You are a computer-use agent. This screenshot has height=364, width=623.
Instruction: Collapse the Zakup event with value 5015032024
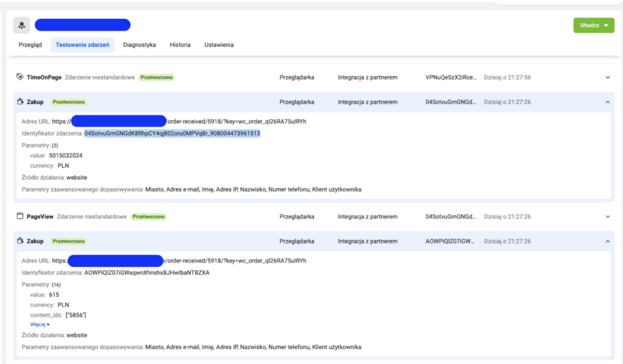(x=607, y=102)
